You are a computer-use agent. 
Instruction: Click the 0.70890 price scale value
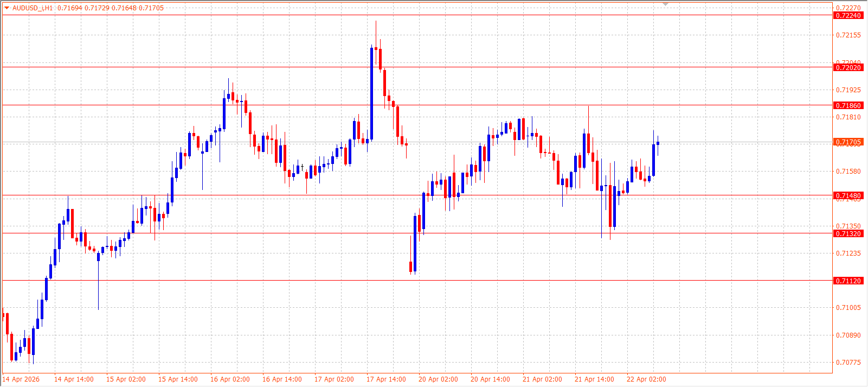[848, 335]
